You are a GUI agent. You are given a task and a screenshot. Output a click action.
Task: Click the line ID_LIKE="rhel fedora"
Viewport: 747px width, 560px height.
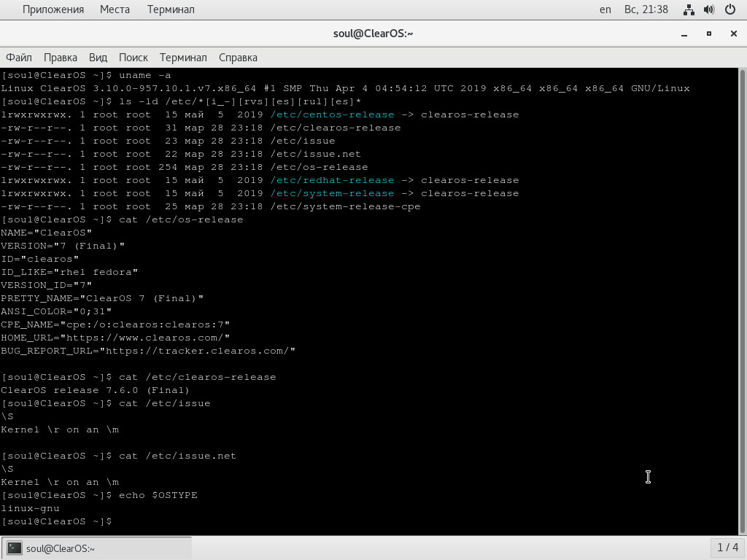[69, 273]
